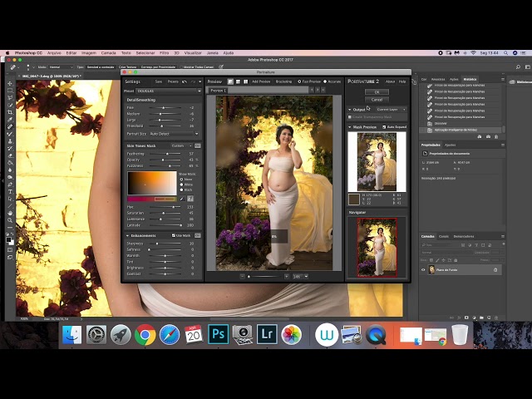
Task: Open Google Chrome from the Dock
Action: tap(145, 335)
